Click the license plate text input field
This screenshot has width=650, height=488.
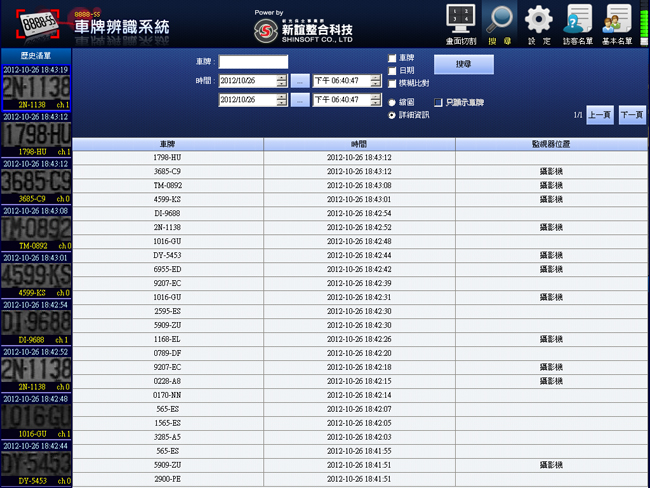pos(253,62)
